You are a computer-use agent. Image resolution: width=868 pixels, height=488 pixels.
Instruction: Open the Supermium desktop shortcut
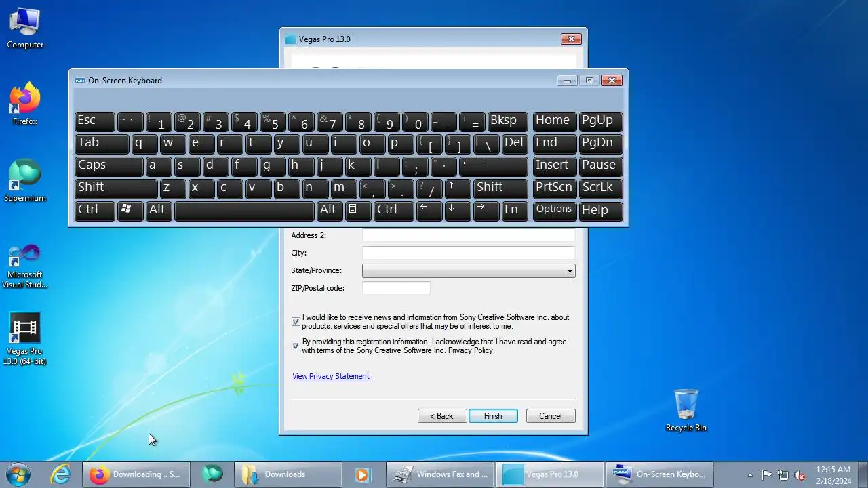click(25, 181)
